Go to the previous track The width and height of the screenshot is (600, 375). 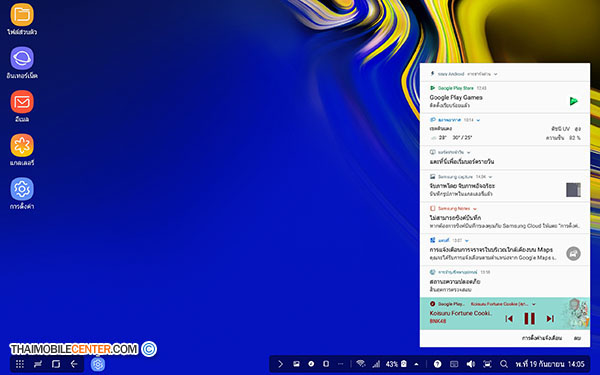click(x=509, y=318)
